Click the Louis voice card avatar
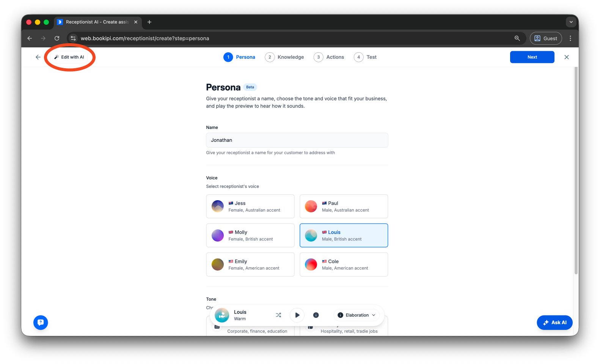The height and width of the screenshot is (364, 600). 311,235
